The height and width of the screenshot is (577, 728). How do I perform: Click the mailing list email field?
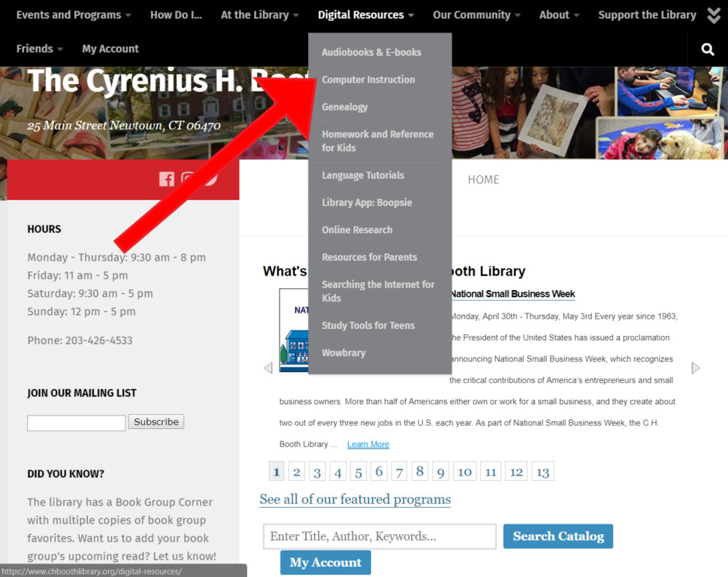pos(76,423)
